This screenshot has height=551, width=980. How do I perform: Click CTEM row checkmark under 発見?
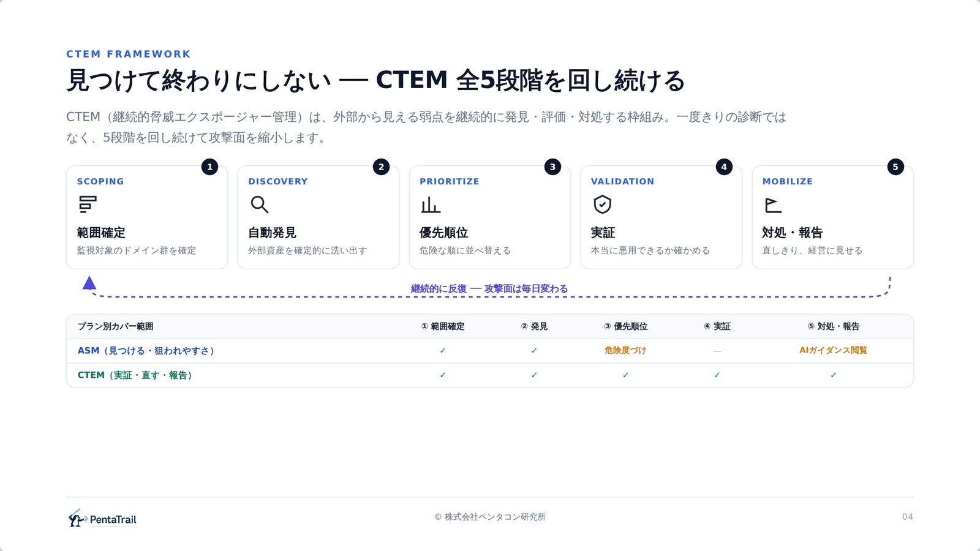tap(534, 375)
